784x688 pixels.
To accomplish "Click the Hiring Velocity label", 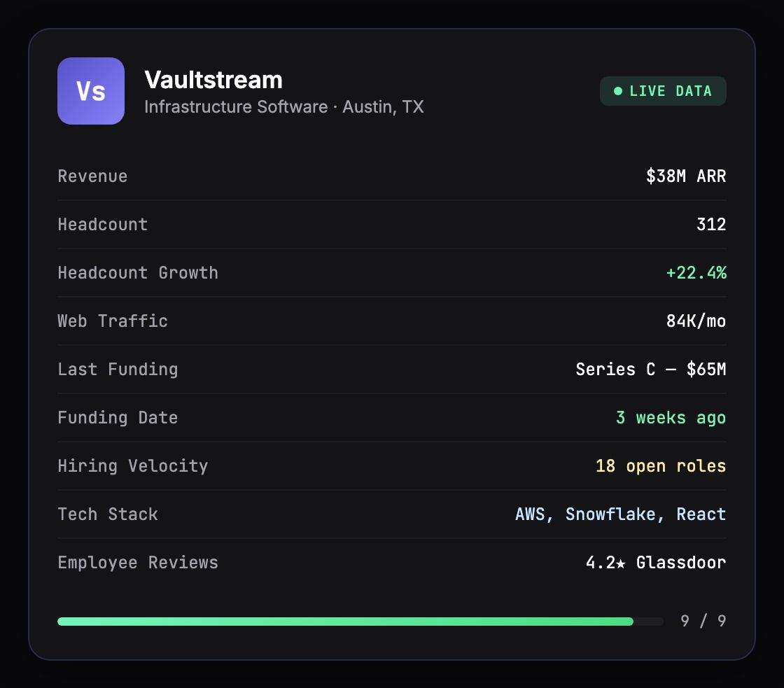I will (133, 466).
